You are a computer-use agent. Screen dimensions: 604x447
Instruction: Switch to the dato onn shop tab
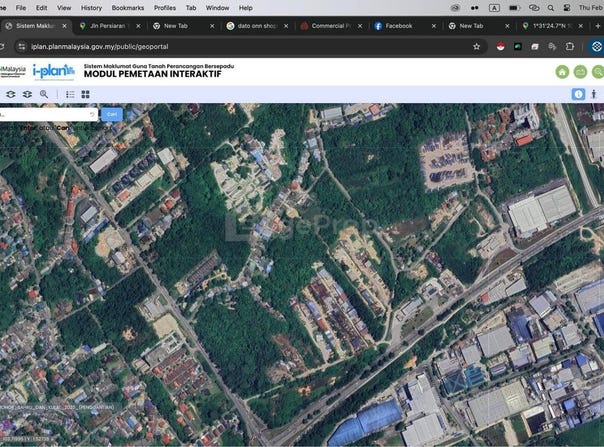[x=257, y=26]
